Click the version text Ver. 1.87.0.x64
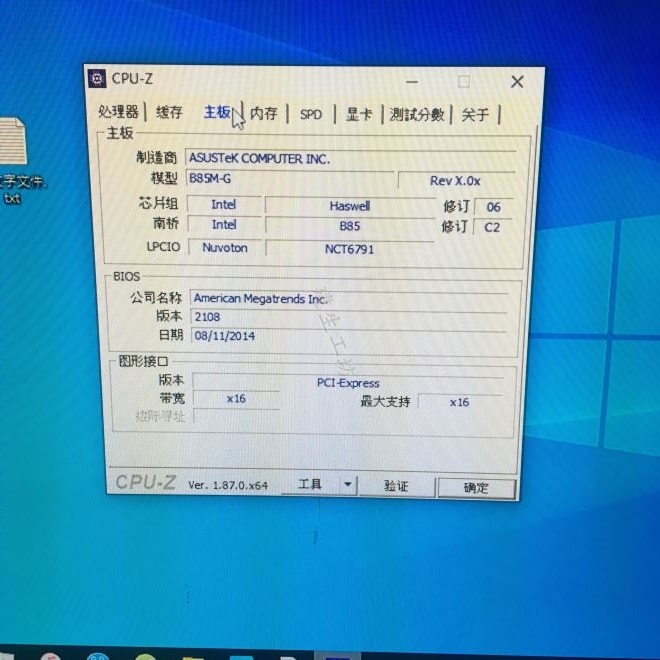660x660 pixels. [228, 485]
